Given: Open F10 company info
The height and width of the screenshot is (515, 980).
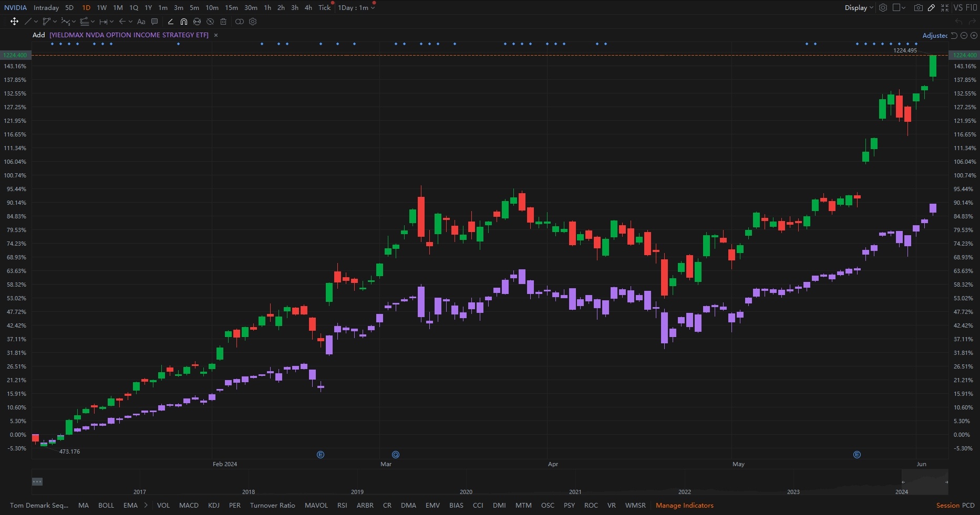Looking at the screenshot, I should pyautogui.click(x=971, y=7).
